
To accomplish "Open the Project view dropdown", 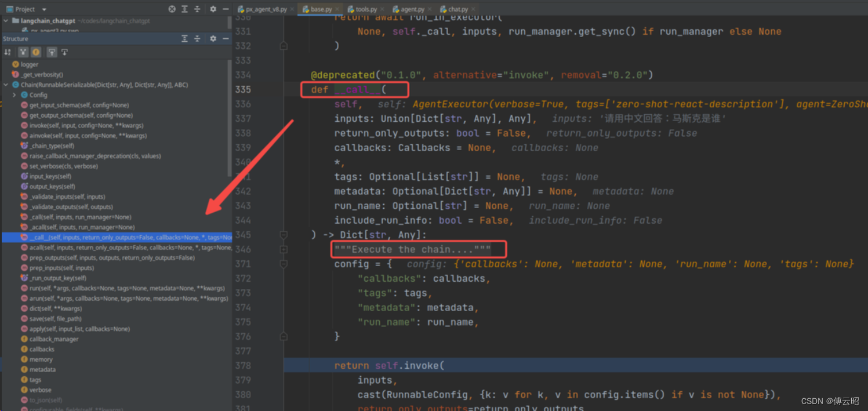I will click(x=44, y=9).
